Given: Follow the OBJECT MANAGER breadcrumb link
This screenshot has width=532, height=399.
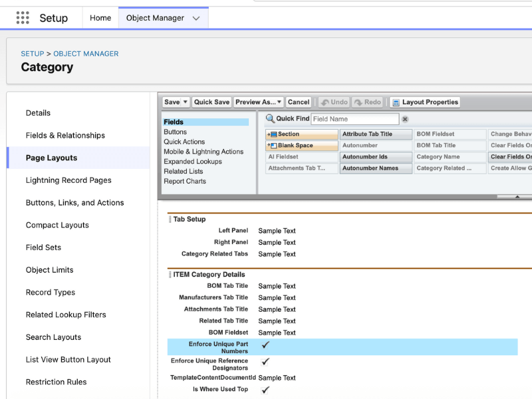Looking at the screenshot, I should 86,54.
